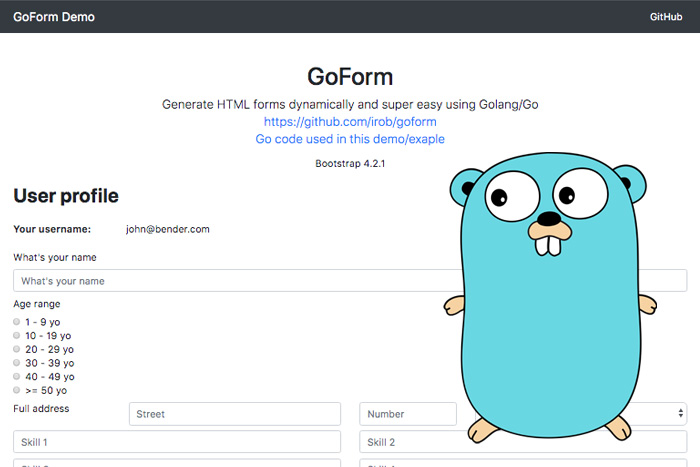Choose the 20 - 29 yo radio button
This screenshot has width=700, height=467.
(17, 349)
